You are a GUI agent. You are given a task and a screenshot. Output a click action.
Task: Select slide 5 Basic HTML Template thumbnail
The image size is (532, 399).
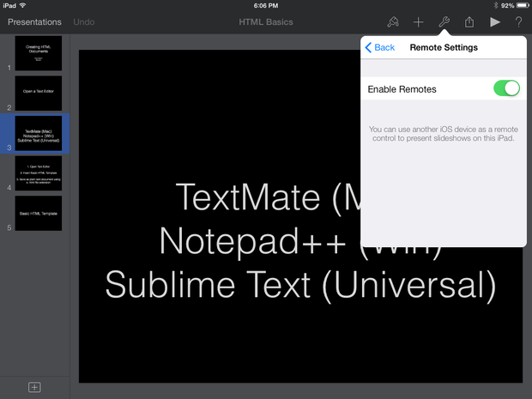(39, 214)
